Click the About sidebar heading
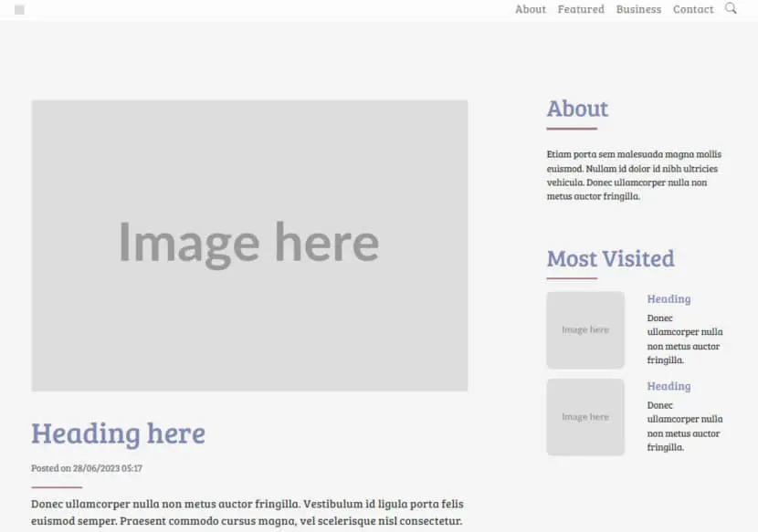The width and height of the screenshot is (758, 532). (x=577, y=109)
